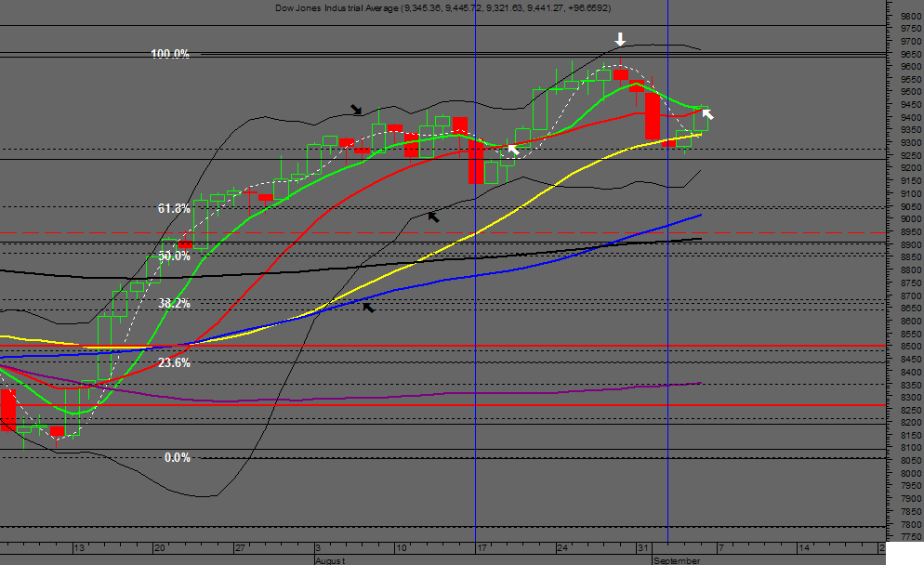Click the 9700 price axis label
This screenshot has width=924, height=565.
912,41
